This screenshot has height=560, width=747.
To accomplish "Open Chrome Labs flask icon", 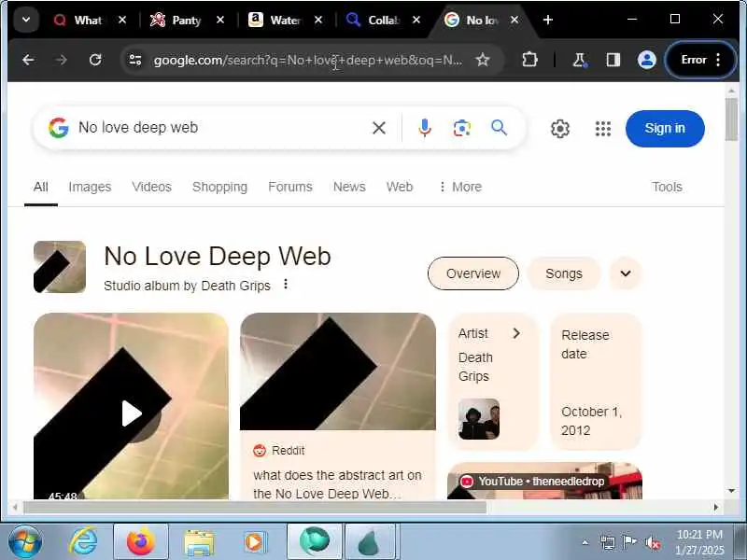I will tap(579, 60).
